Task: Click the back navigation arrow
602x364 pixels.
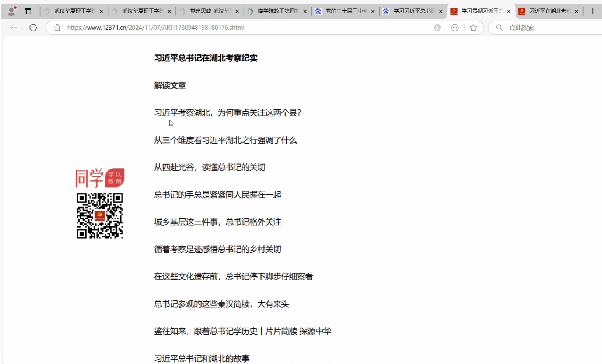Action: [x=14, y=28]
